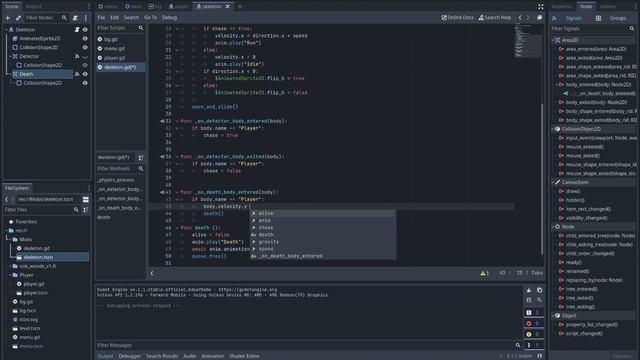Add a new node with plus icon
Screen dimensions: 640x360
tap(7, 18)
